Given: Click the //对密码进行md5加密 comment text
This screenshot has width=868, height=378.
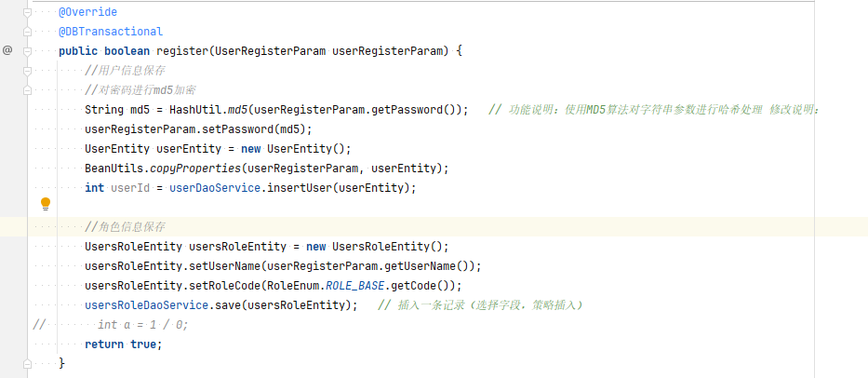Looking at the screenshot, I should tap(140, 89).
